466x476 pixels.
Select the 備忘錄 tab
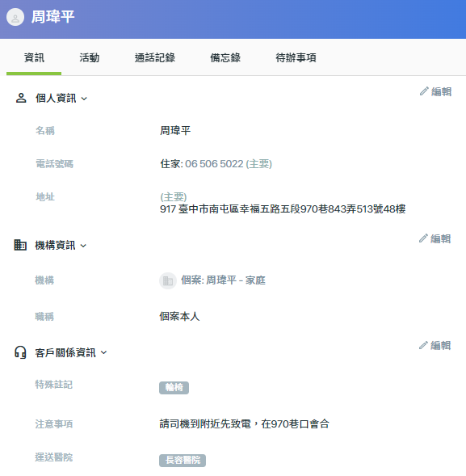click(225, 57)
